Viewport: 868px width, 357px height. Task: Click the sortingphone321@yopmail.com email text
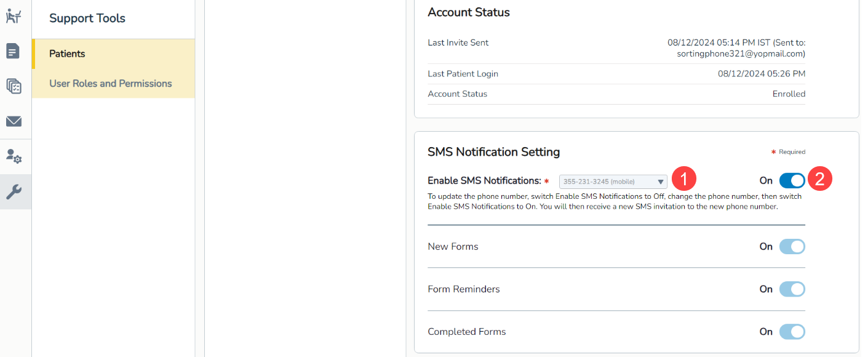741,54
